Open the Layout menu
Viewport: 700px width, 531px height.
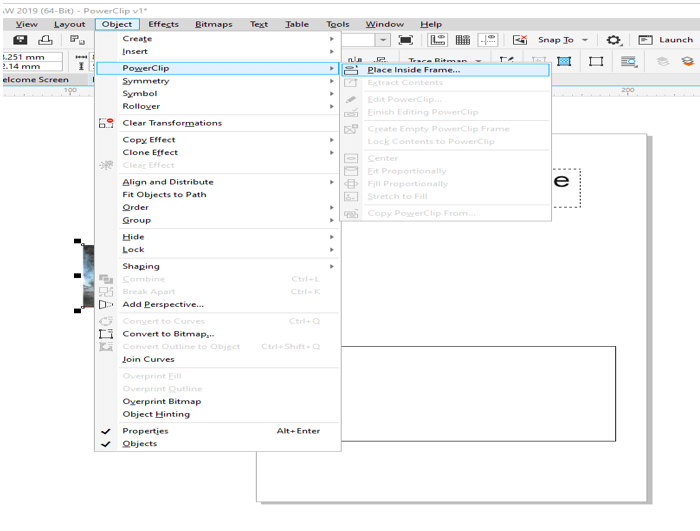tap(69, 24)
